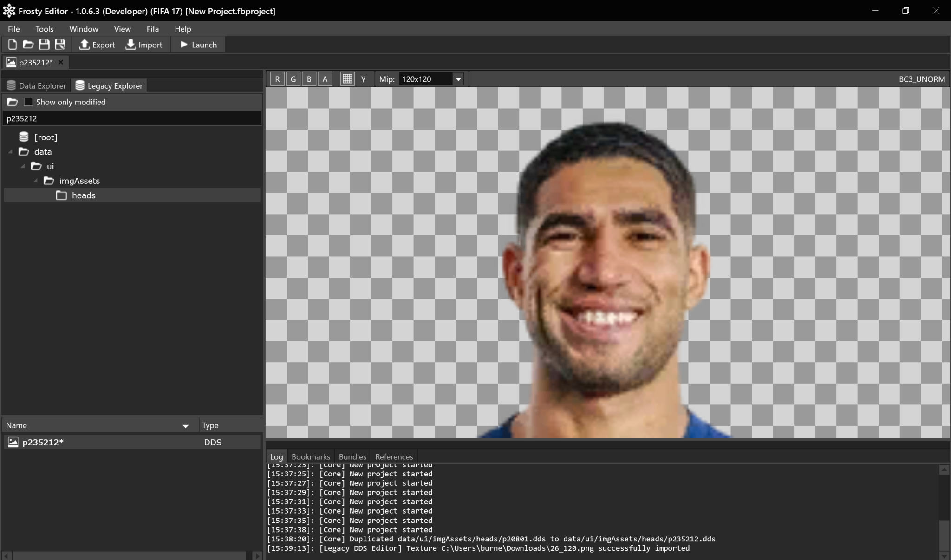Toggle the A alpha channel button
Viewport: 951px width, 560px height.
coord(325,79)
